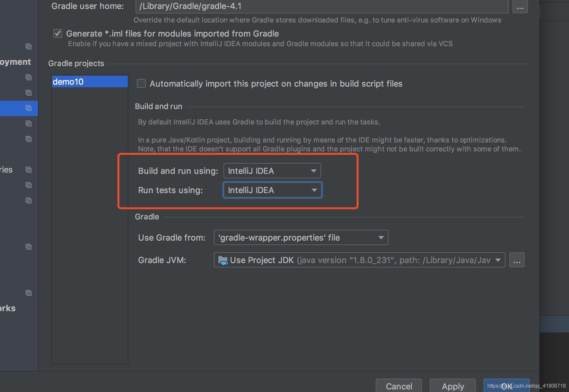569x392 pixels.
Task: Toggle automatically import this project checkbox
Action: 141,83
